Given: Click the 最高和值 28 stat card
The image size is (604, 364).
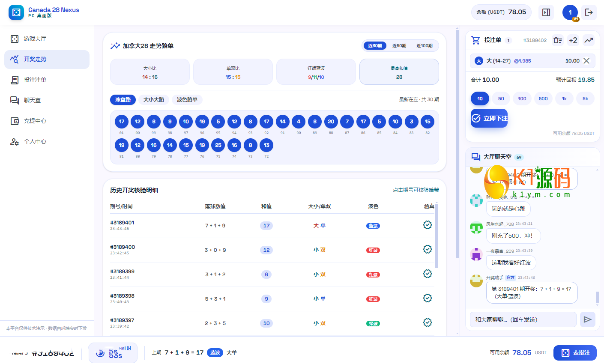Looking at the screenshot, I should pyautogui.click(x=399, y=72).
